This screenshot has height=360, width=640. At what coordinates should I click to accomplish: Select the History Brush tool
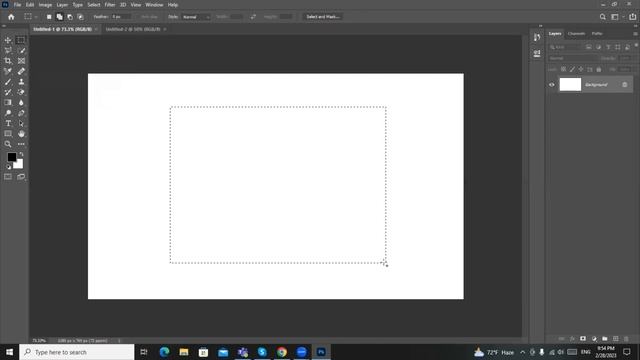(8, 92)
